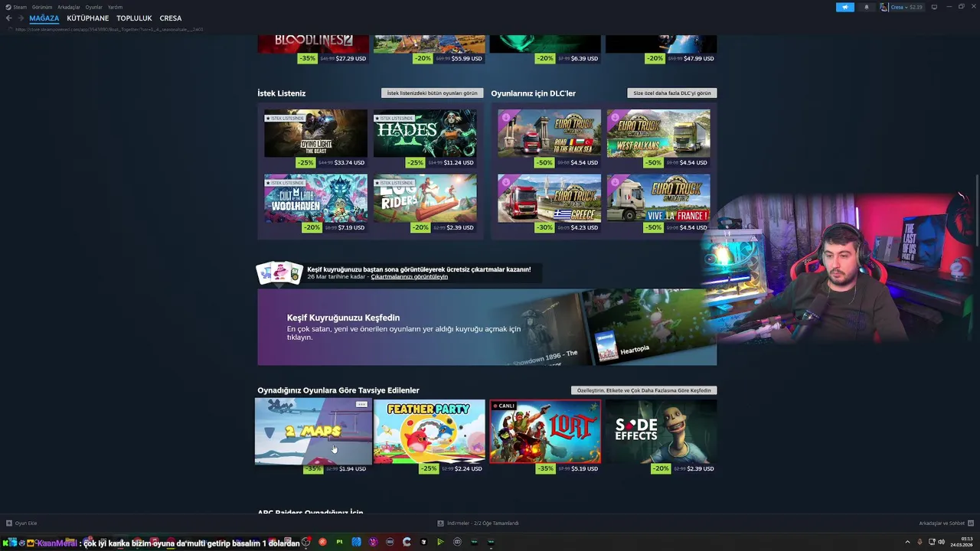
Task: Click the $55.99 USD price at top
Action: (x=466, y=58)
